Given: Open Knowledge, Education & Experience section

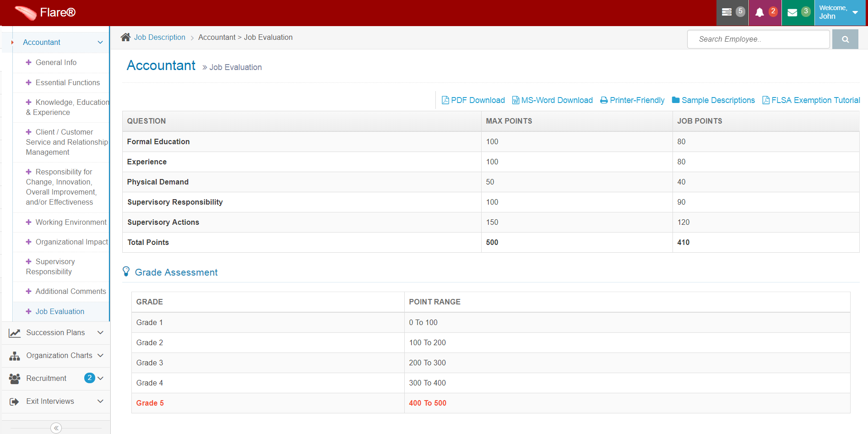Looking at the screenshot, I should (67, 107).
